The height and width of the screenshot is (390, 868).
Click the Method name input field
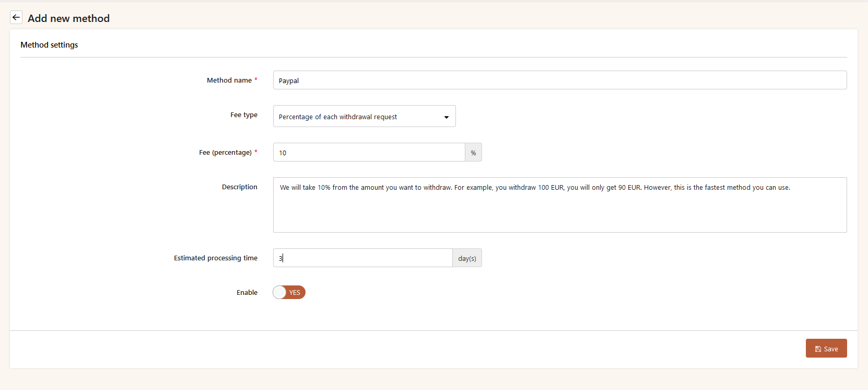coord(560,80)
